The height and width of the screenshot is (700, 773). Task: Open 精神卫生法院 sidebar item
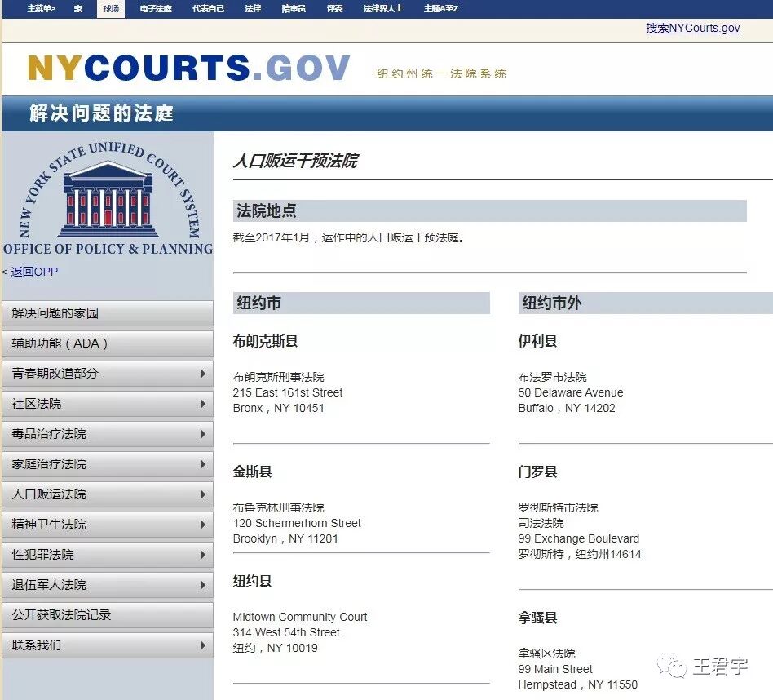coord(108,525)
